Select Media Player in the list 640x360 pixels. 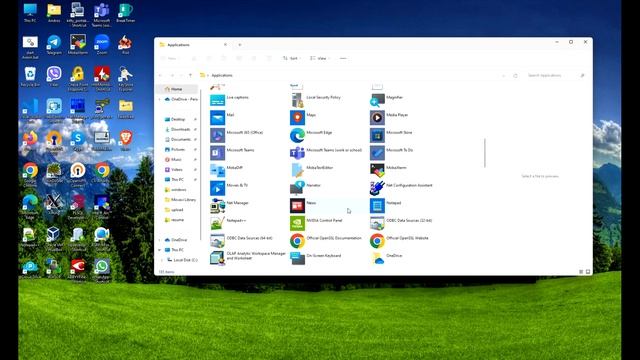click(x=389, y=118)
